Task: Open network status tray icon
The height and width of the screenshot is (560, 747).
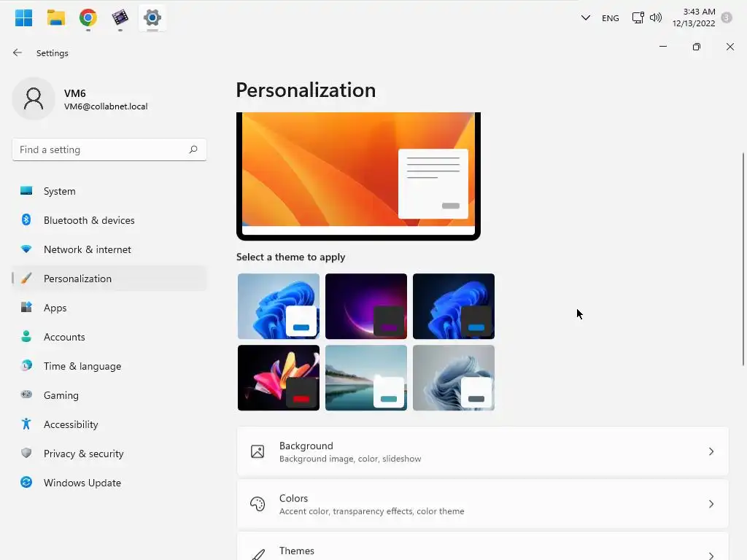Action: [638, 18]
